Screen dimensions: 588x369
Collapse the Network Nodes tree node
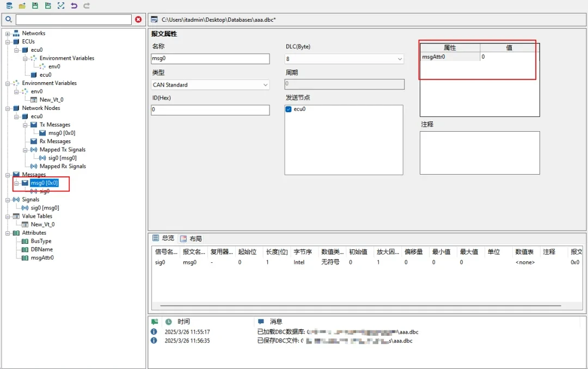pos(8,108)
